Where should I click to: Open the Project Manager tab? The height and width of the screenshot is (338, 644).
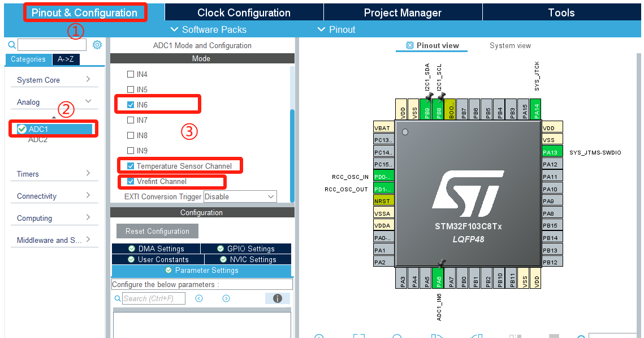403,13
